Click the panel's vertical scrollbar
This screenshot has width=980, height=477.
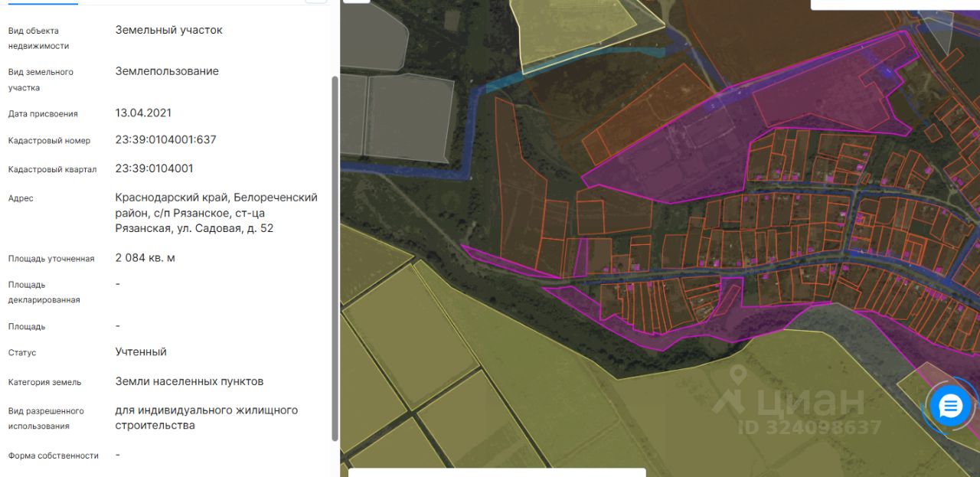click(x=335, y=259)
